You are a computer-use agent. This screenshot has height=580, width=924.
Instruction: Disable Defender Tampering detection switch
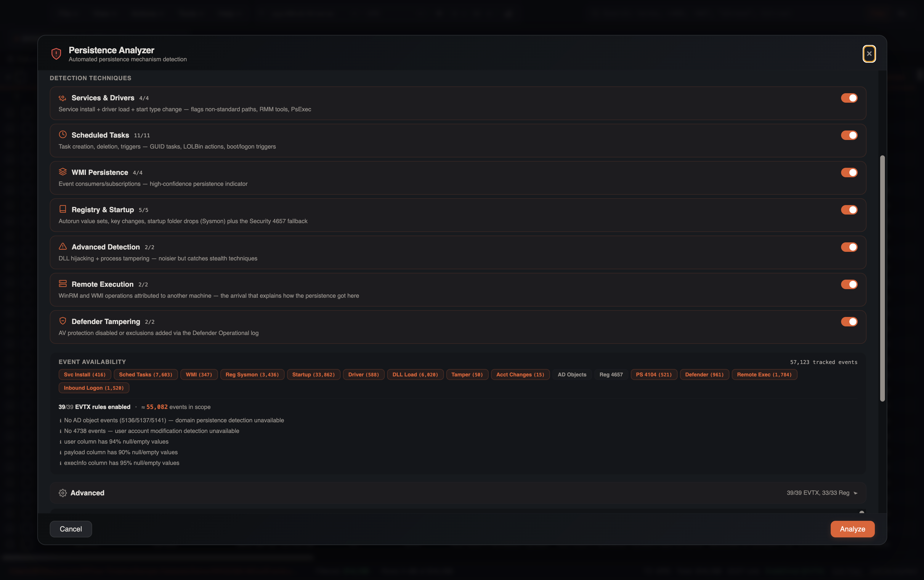[x=849, y=322]
